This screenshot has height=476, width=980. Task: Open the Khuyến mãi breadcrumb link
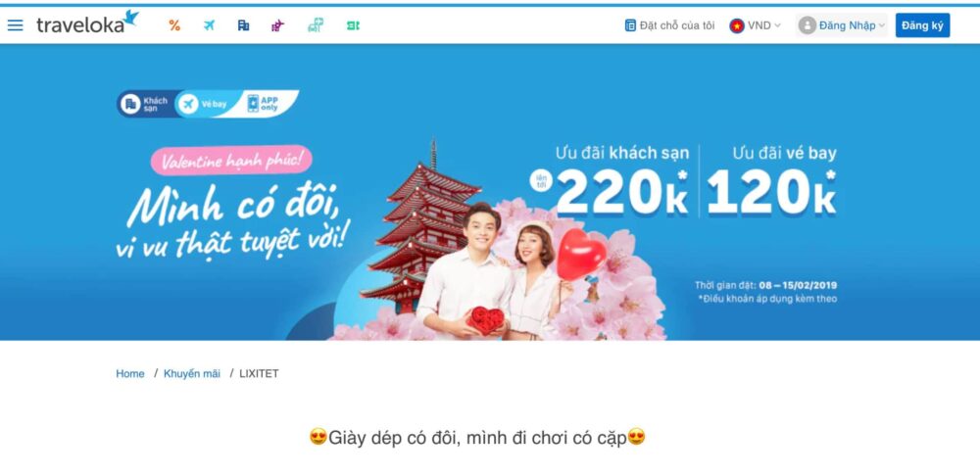tap(192, 373)
